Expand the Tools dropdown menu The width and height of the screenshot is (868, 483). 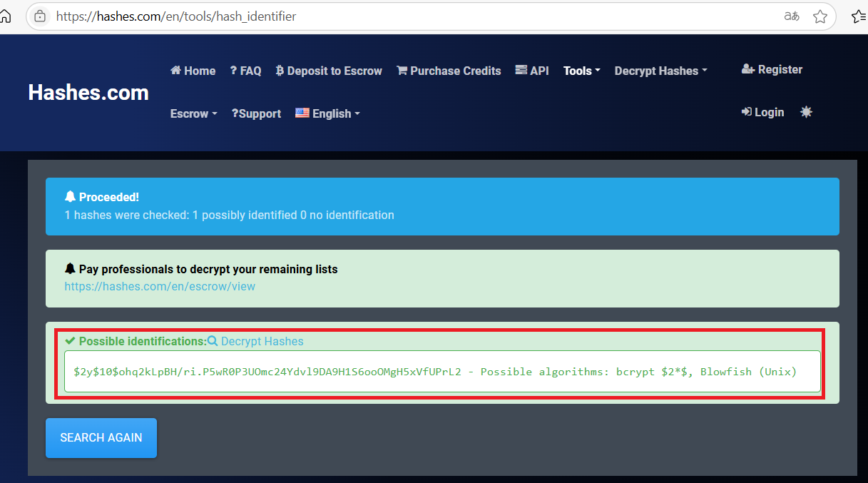pyautogui.click(x=581, y=71)
